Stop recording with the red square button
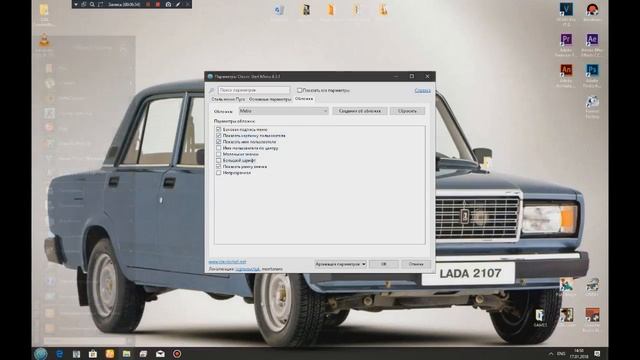Image resolution: width=640 pixels, height=360 pixels. (x=158, y=4)
